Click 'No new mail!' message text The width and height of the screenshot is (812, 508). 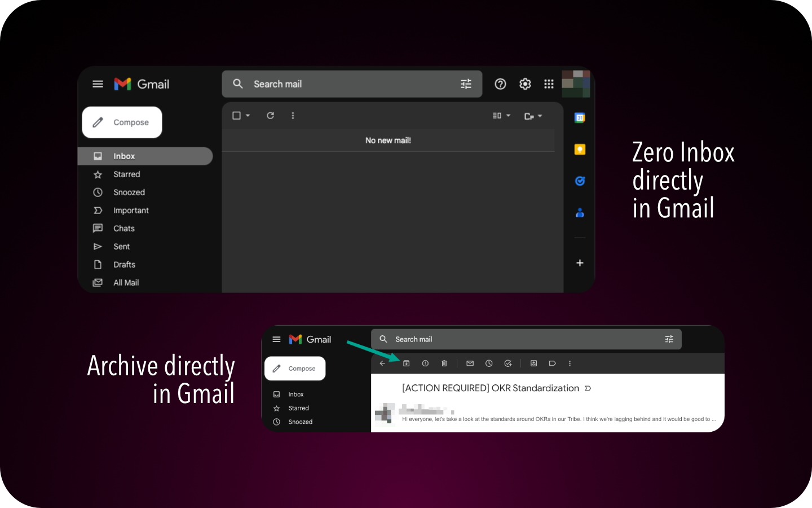(388, 141)
